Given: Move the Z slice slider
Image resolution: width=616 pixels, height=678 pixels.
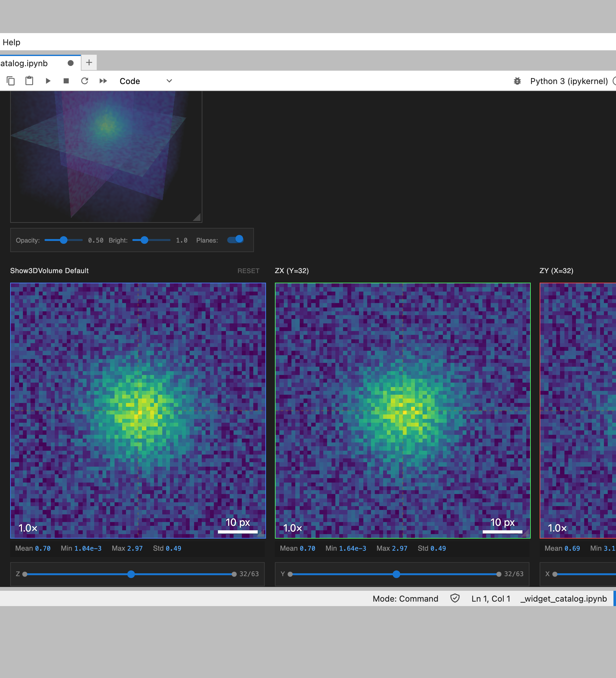Looking at the screenshot, I should pyautogui.click(x=131, y=575).
